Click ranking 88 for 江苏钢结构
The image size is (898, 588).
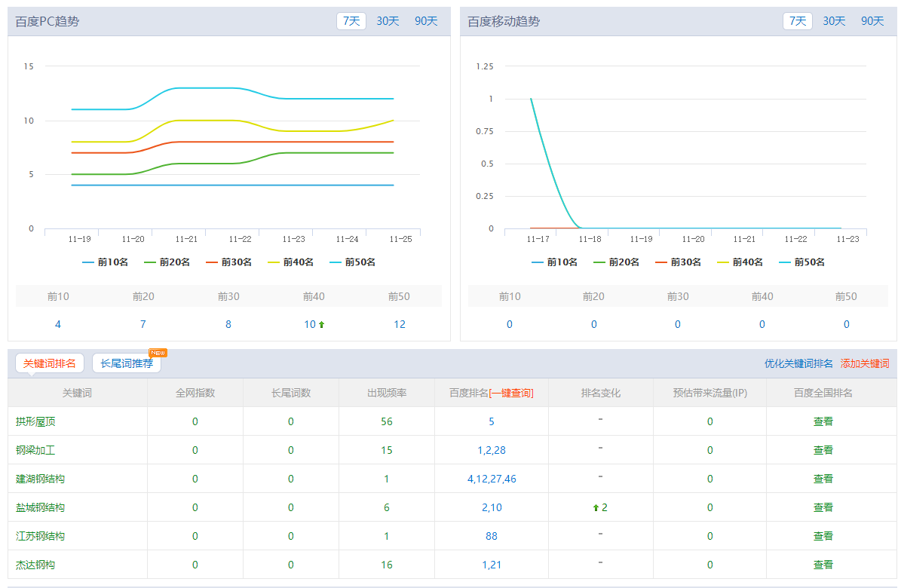pos(492,536)
